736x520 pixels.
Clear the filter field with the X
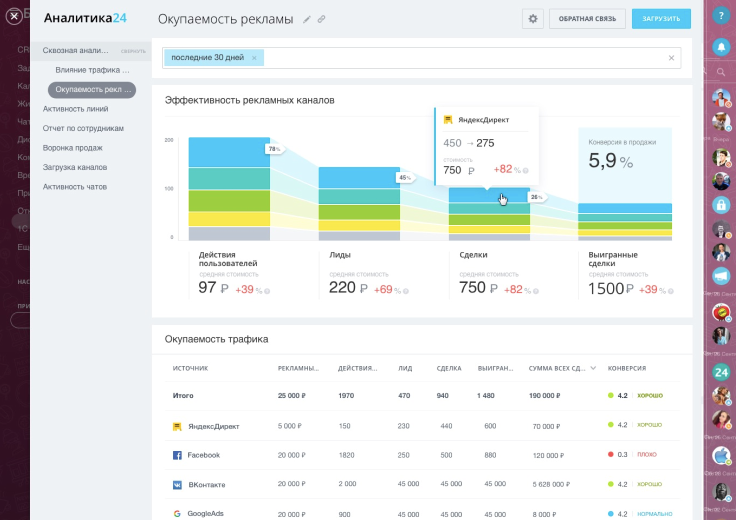tap(671, 58)
